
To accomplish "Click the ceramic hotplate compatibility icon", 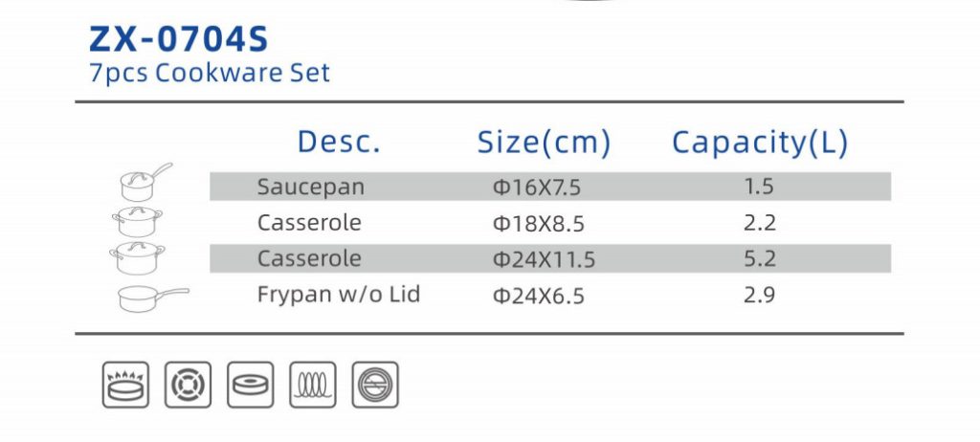I will [x=250, y=385].
